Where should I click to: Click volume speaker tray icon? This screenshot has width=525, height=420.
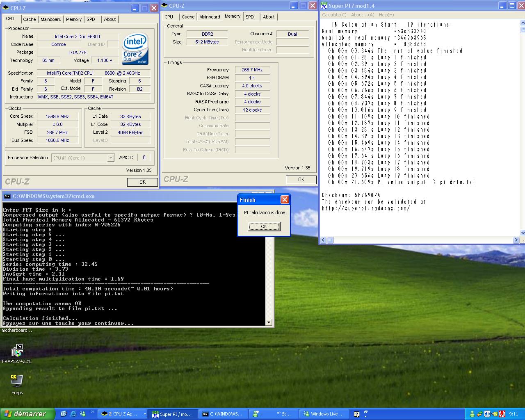[487, 414]
